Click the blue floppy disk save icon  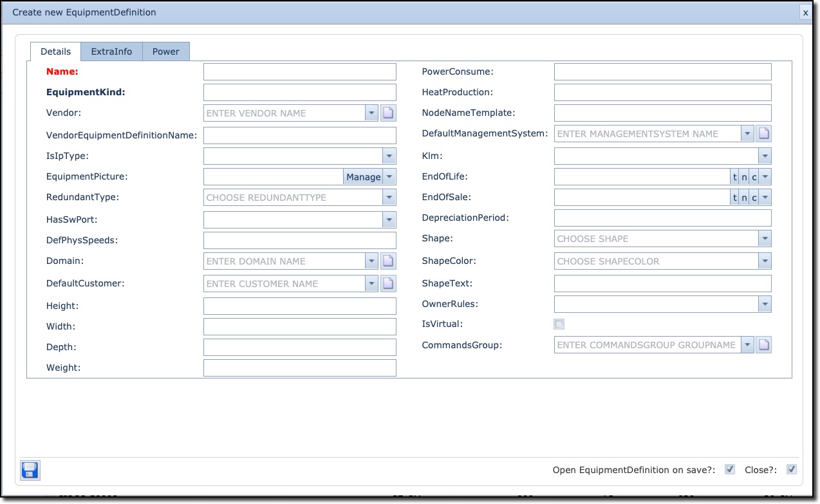[x=30, y=470]
